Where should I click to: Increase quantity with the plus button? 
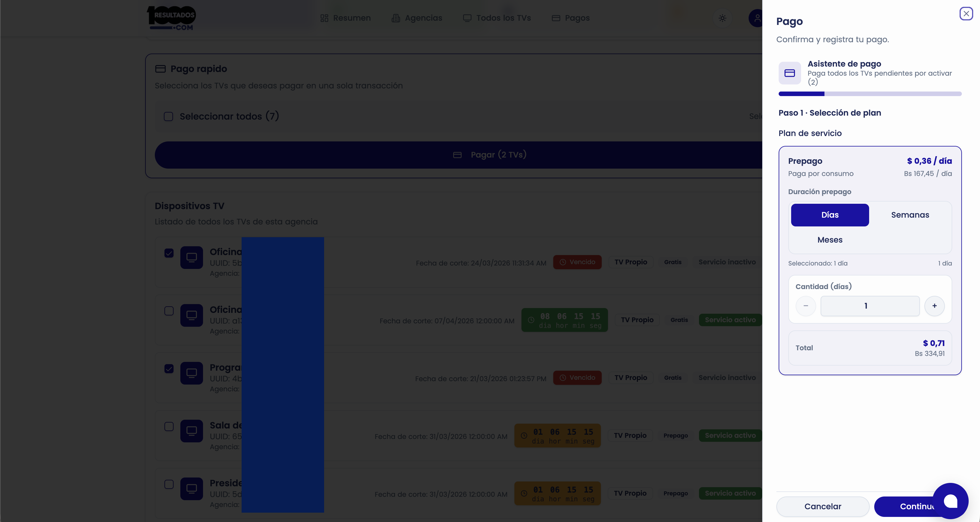(934, 306)
